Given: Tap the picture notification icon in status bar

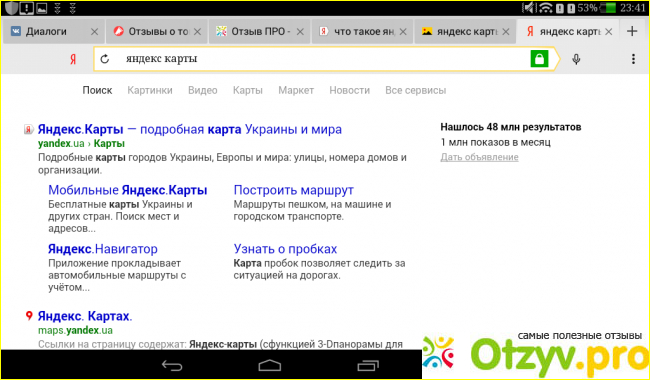Looking at the screenshot, I should coord(41,8).
